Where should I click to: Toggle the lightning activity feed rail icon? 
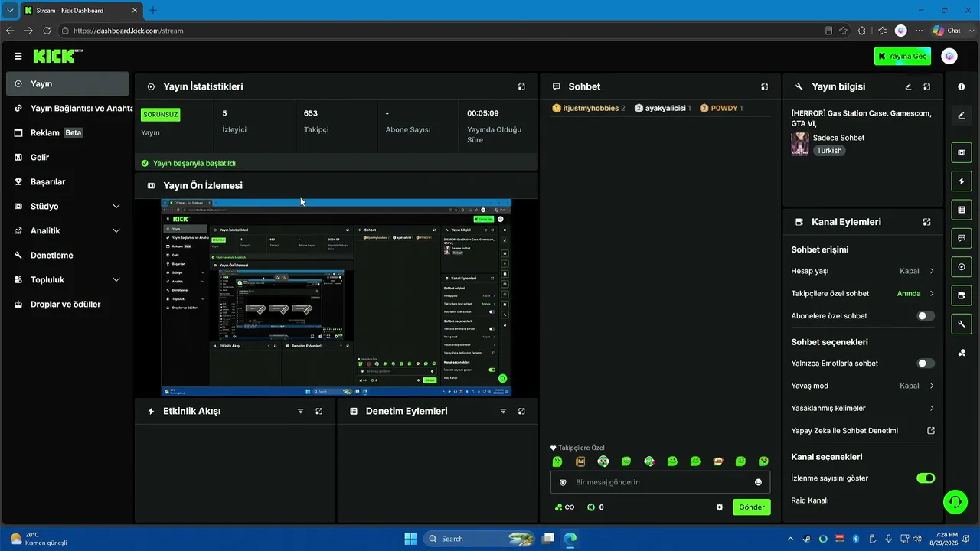(x=962, y=181)
